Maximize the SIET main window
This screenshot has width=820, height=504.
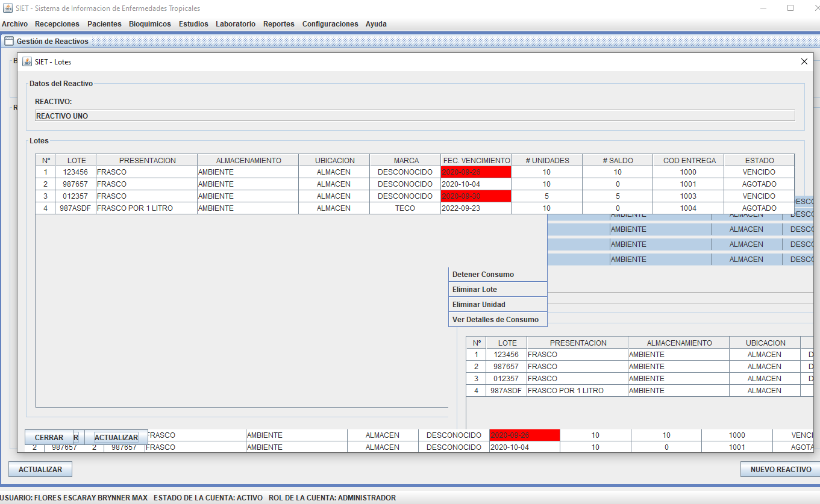click(x=790, y=8)
